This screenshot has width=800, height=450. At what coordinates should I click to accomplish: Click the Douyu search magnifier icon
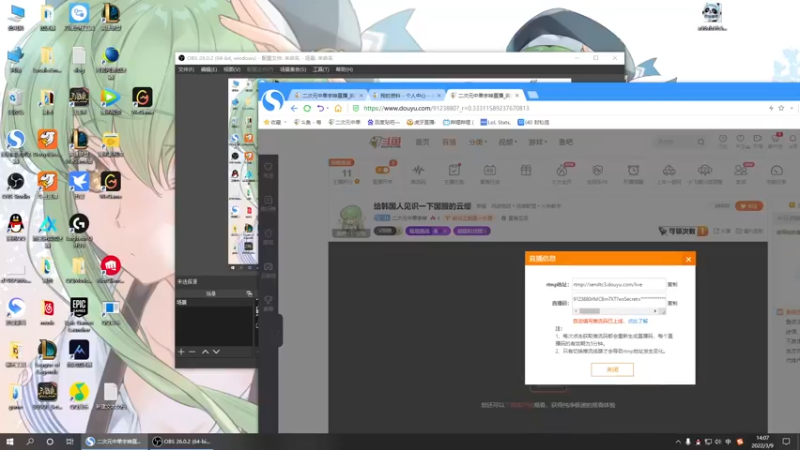701,142
